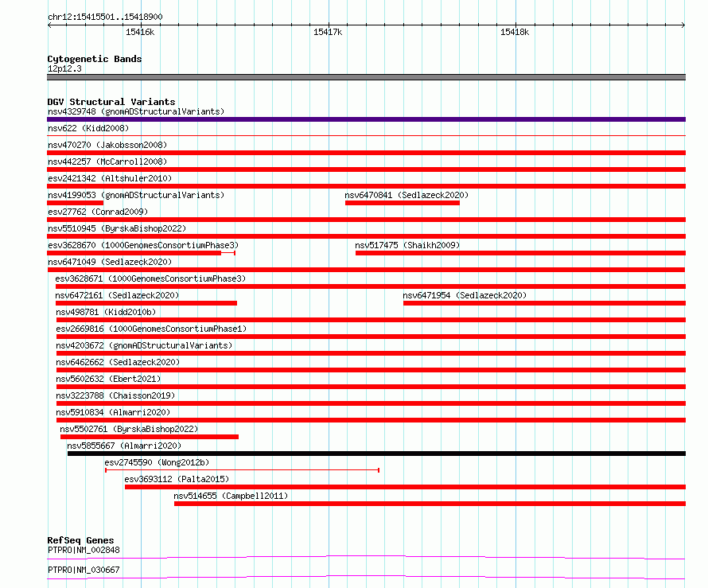Open nsv6471954 (Sedlazeck2020) label
This screenshot has width=708, height=588.
465,295
